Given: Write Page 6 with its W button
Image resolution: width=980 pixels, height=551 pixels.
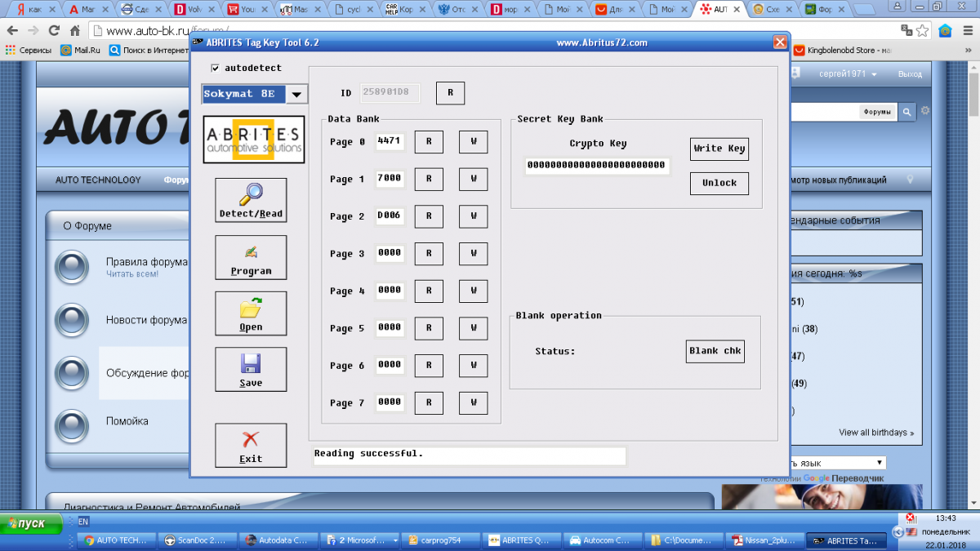Looking at the screenshot, I should tap(473, 366).
